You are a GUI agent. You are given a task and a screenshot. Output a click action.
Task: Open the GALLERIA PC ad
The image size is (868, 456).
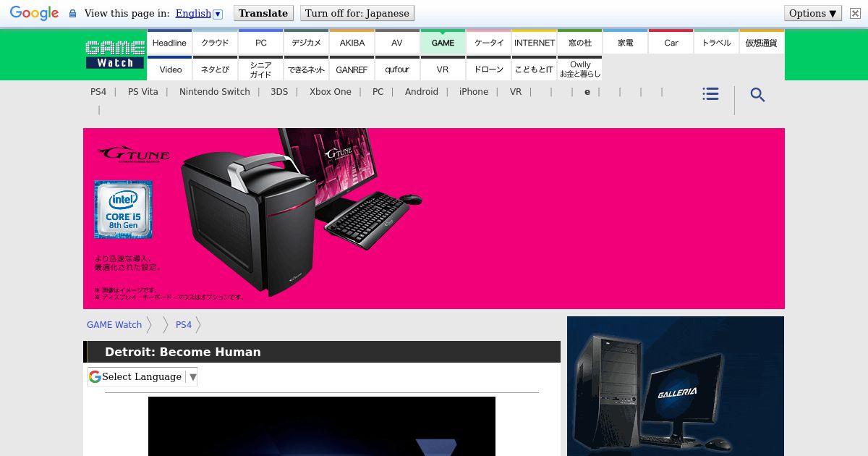tap(676, 386)
